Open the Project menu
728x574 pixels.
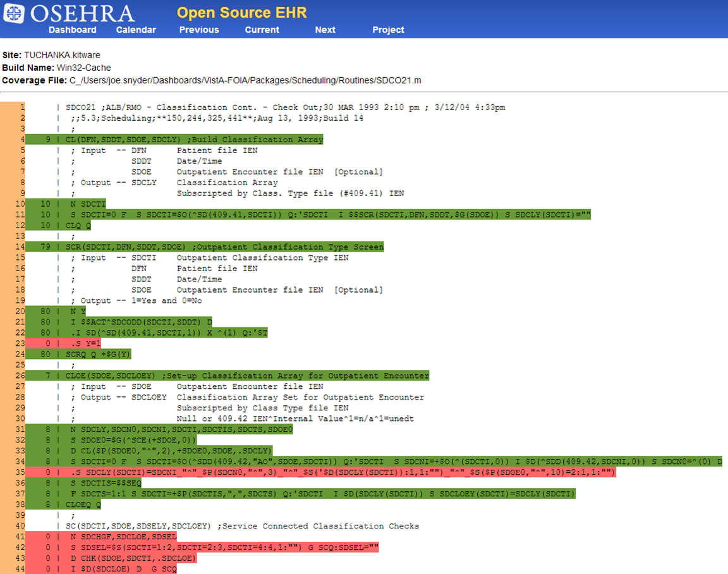pos(388,30)
